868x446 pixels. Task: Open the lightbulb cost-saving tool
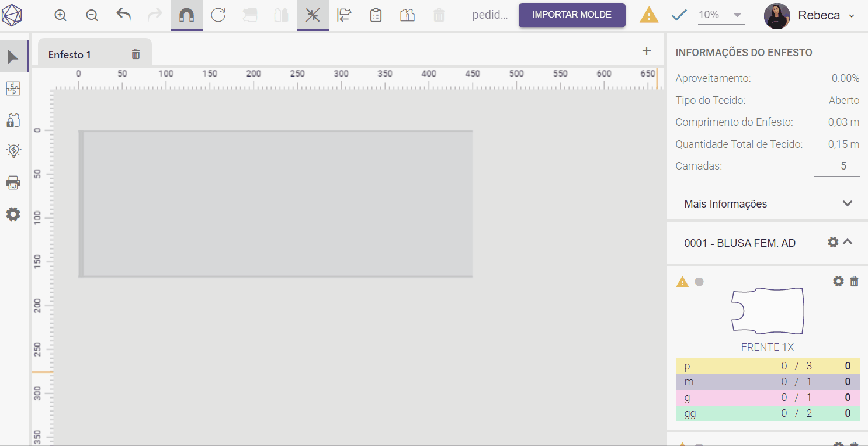tap(13, 151)
